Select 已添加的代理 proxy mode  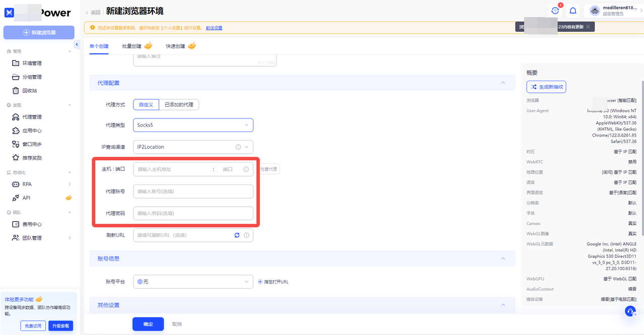[x=179, y=105]
